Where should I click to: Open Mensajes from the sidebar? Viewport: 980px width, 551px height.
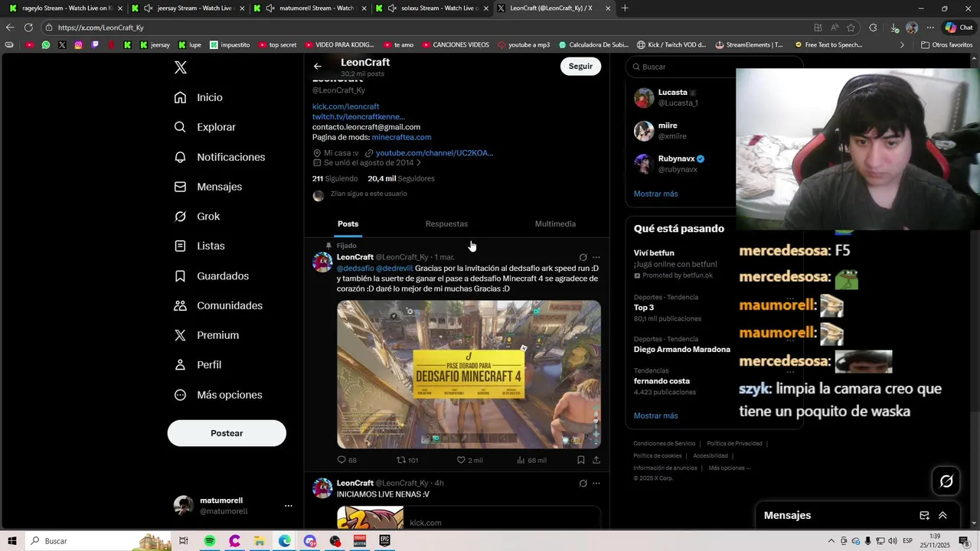(x=207, y=187)
